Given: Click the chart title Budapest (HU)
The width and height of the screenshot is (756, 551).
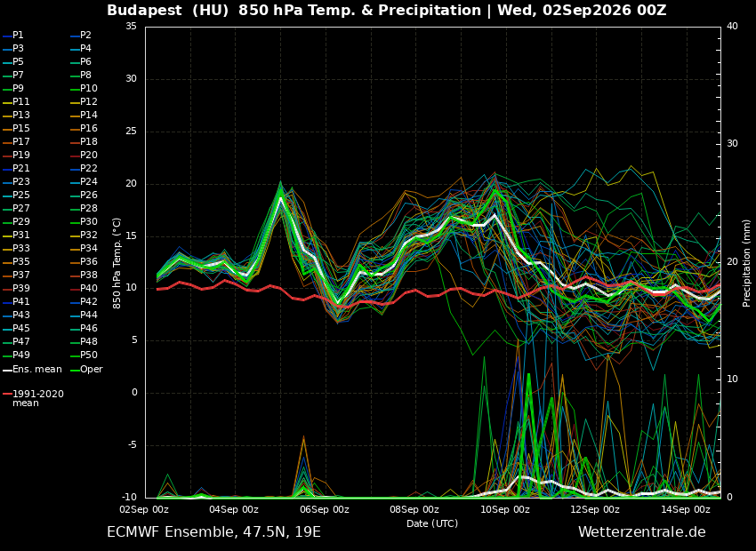Looking at the screenshot, I should coord(167,10).
